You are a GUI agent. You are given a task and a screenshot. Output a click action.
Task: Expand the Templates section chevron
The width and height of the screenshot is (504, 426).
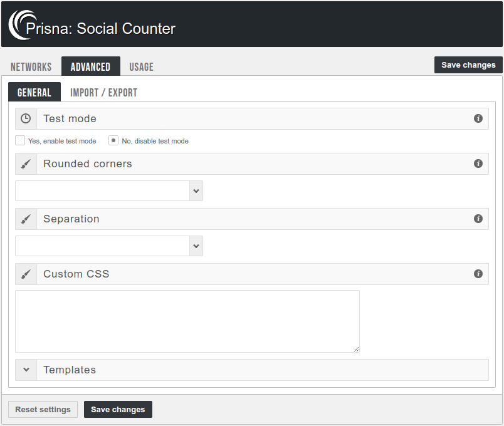(x=26, y=370)
